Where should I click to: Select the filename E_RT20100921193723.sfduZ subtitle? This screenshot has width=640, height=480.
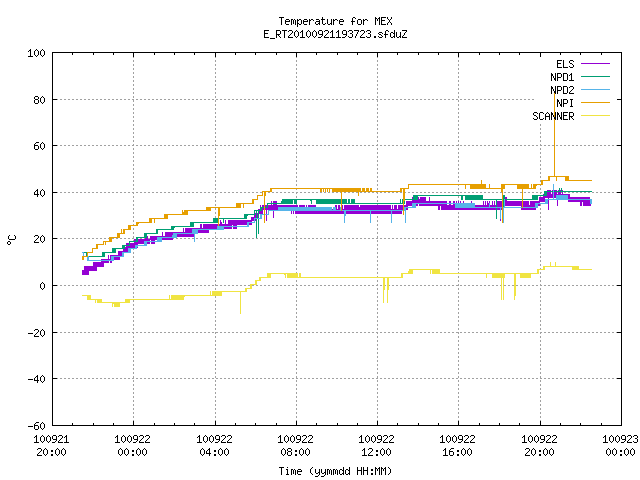click(x=335, y=34)
